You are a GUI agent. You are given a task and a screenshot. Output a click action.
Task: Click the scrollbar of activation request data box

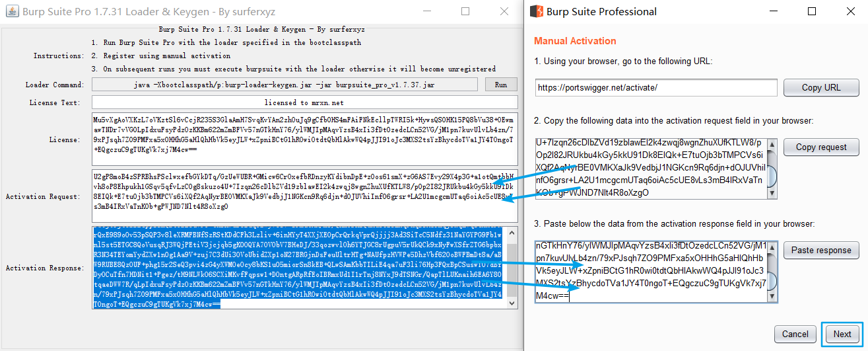(772, 169)
